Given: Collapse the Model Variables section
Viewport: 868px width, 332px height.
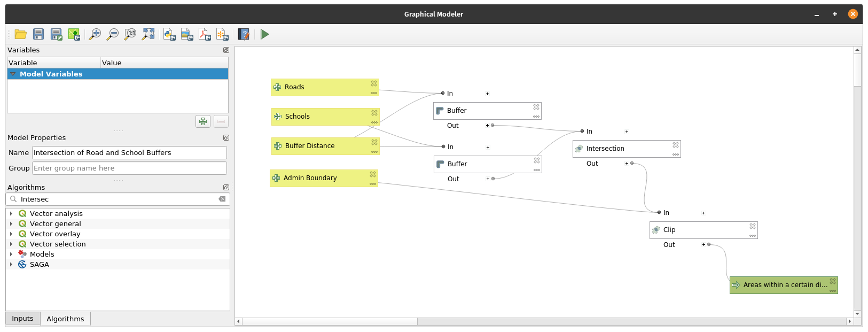Looking at the screenshot, I should click(13, 74).
